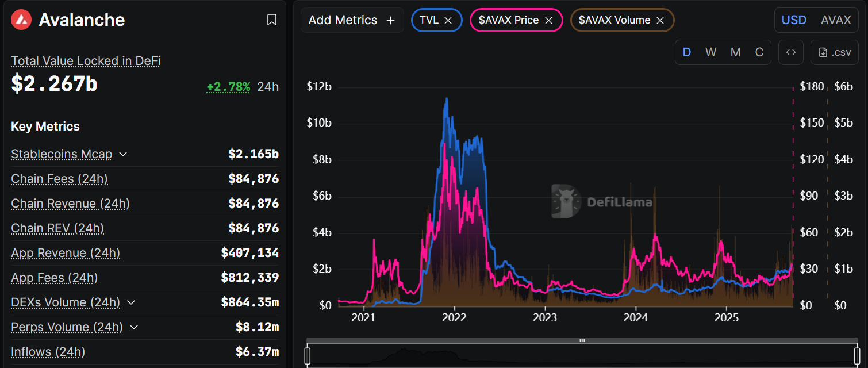The height and width of the screenshot is (368, 868).
Task: Click the Key Metrics heading
Action: click(x=45, y=126)
